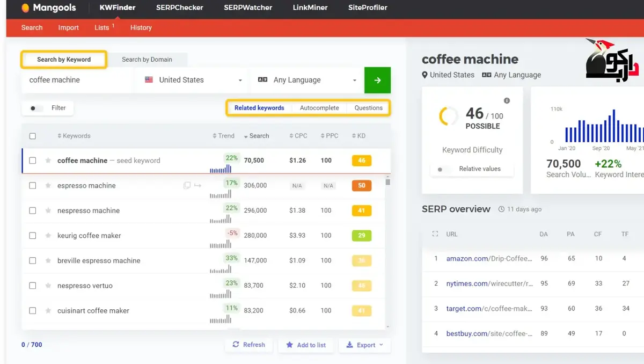Viewport: 644px width, 364px height.
Task: Check the breville espresso machine row
Action: [x=33, y=260]
